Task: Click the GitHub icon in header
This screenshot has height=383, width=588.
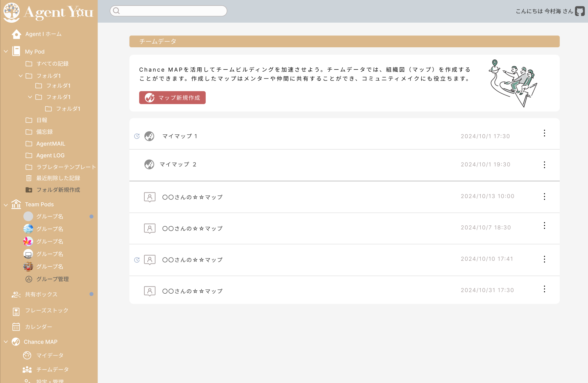Action: click(580, 11)
